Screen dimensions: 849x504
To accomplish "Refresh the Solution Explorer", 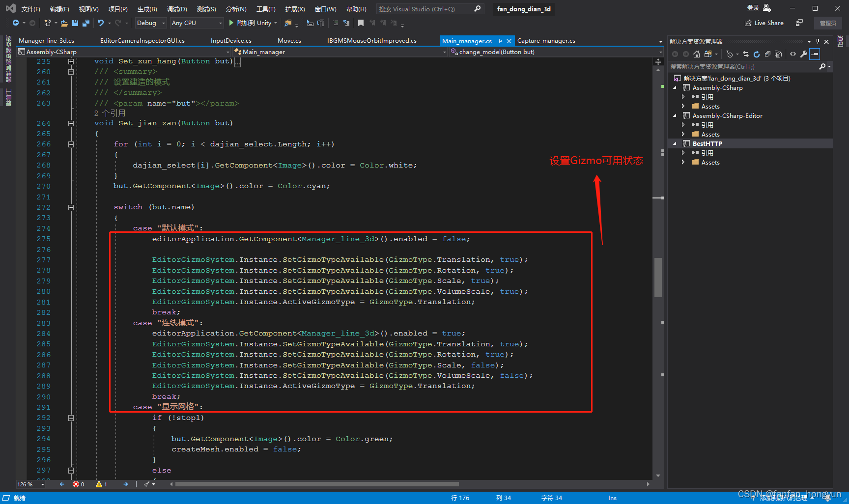I will [757, 54].
